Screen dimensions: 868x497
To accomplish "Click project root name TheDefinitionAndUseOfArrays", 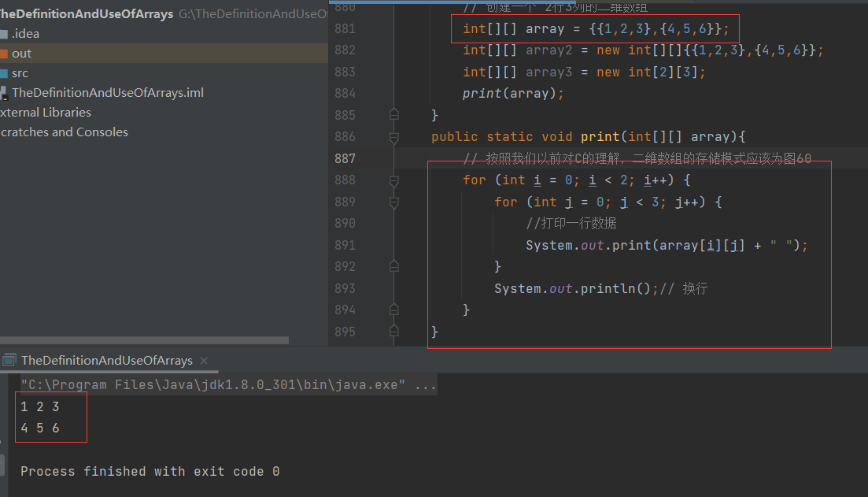I will [x=87, y=14].
